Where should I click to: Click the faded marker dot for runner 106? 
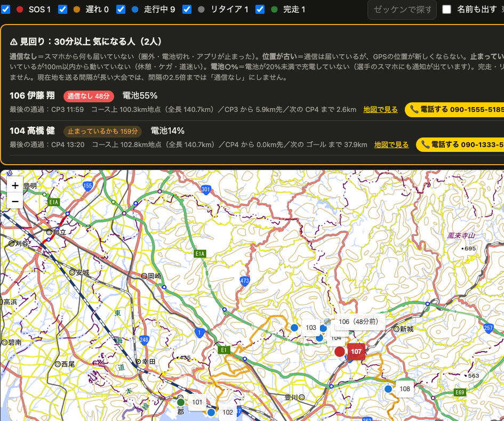tap(327, 321)
